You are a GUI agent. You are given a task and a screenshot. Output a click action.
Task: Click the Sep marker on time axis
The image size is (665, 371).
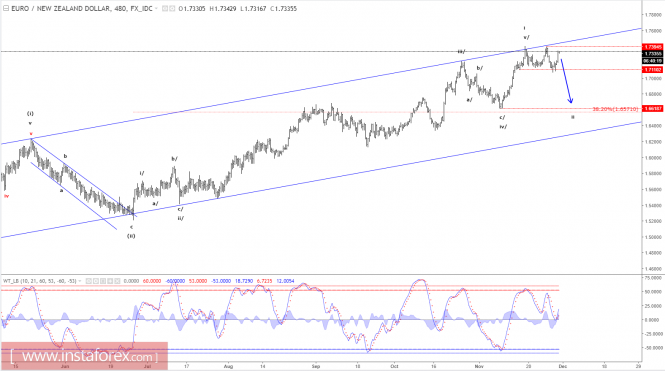coord(316,366)
